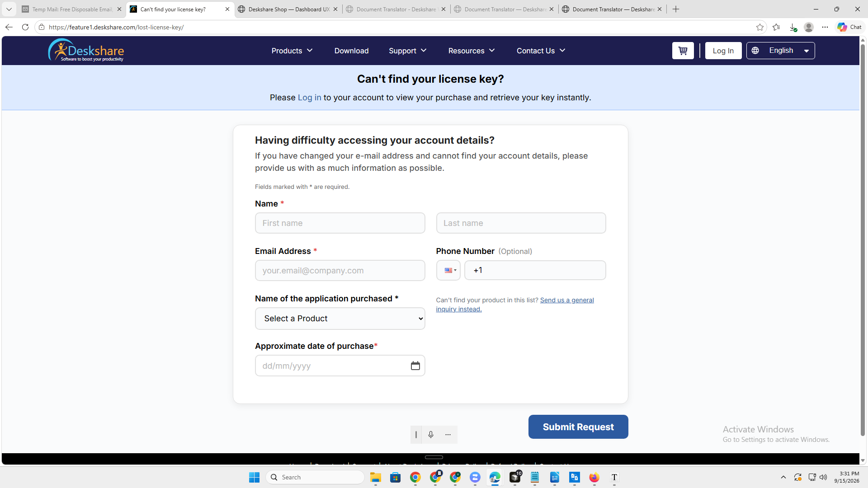This screenshot has height=488, width=868.
Task: Click the phone number +1 field
Action: (535, 270)
